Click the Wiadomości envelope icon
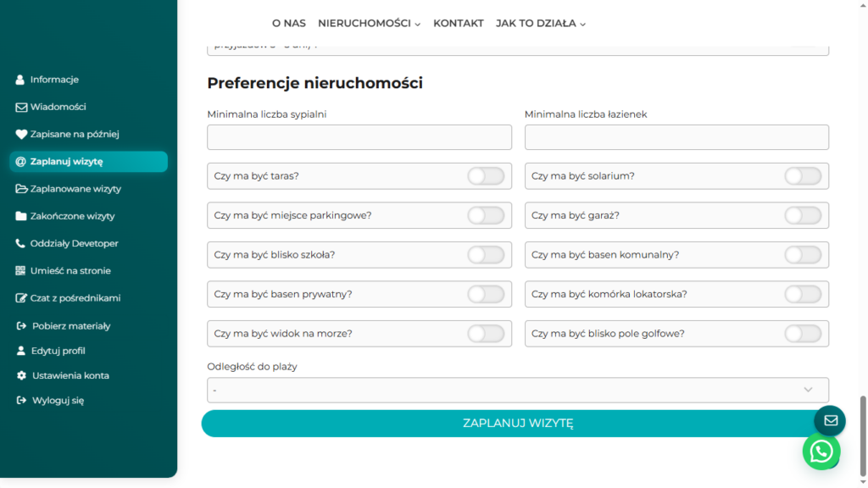The image size is (868, 488). (21, 108)
